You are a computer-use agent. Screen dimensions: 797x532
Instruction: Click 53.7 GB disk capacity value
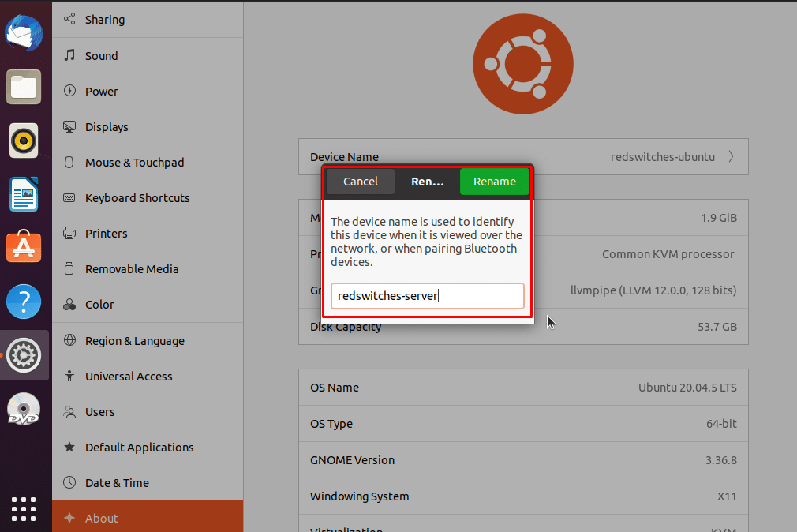(x=717, y=327)
